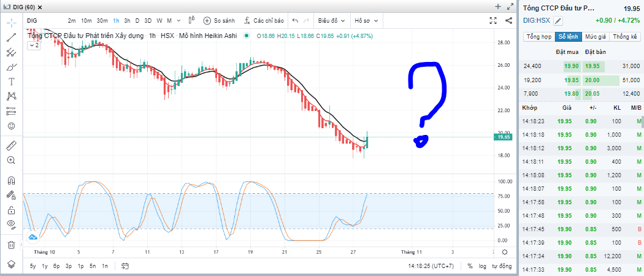The width and height of the screenshot is (644, 276).
Task: Select the trend line drawing tool
Action: click(x=12, y=37)
